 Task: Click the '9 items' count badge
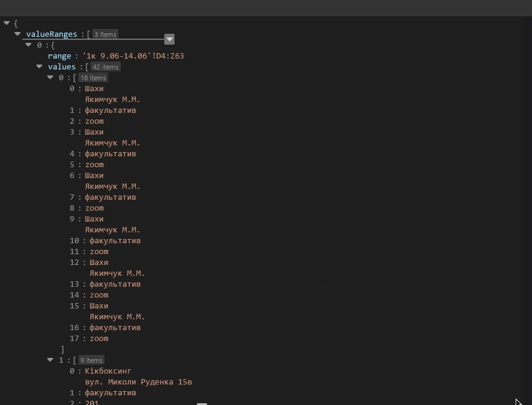coord(91,360)
